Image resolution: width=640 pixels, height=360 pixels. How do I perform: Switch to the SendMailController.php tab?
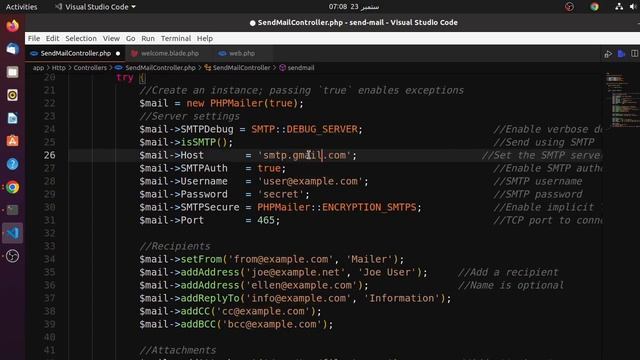(76, 53)
